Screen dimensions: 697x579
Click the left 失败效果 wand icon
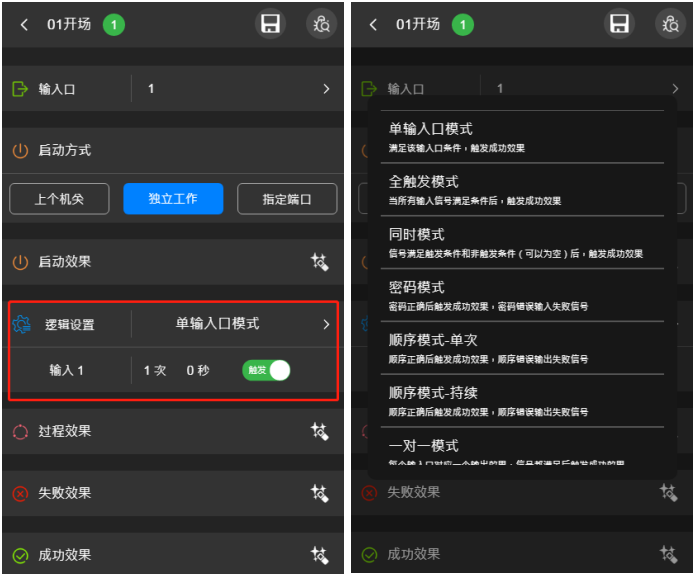(x=319, y=493)
